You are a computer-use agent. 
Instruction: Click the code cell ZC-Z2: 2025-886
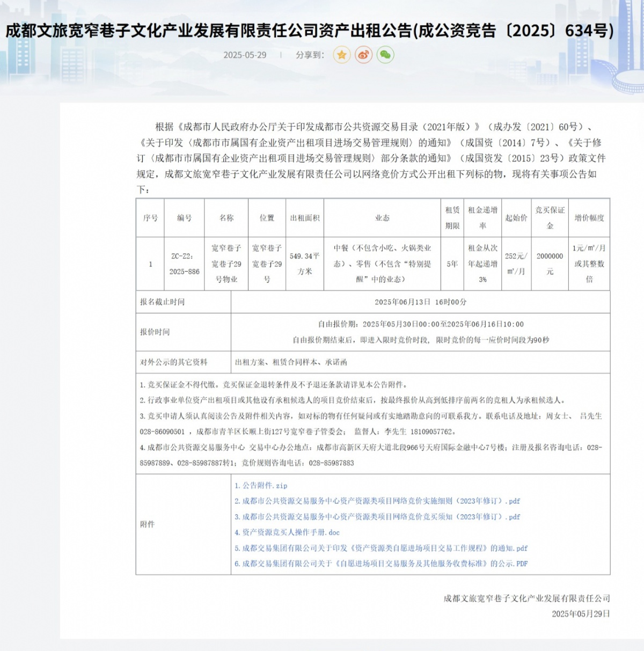(x=184, y=264)
